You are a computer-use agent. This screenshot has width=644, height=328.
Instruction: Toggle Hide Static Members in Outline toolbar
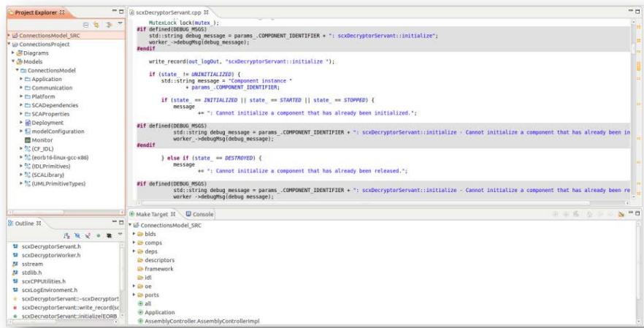[x=88, y=235]
